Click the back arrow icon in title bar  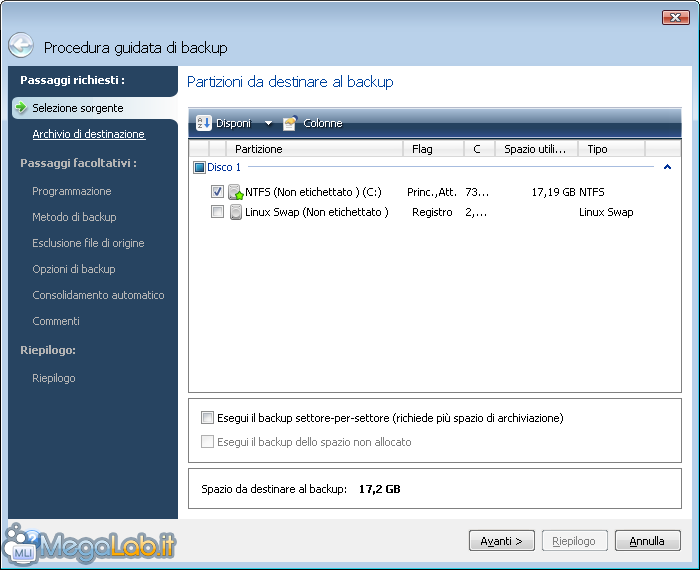(21, 46)
